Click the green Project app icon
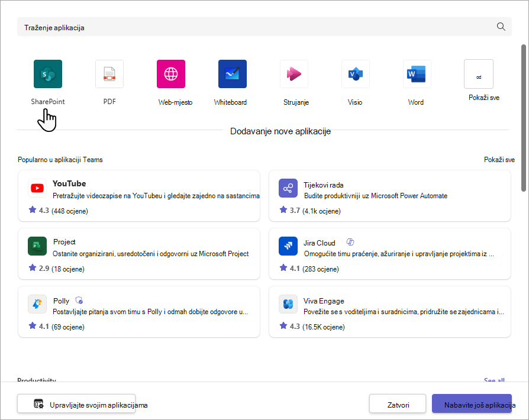The height and width of the screenshot is (420, 529). pyautogui.click(x=37, y=246)
